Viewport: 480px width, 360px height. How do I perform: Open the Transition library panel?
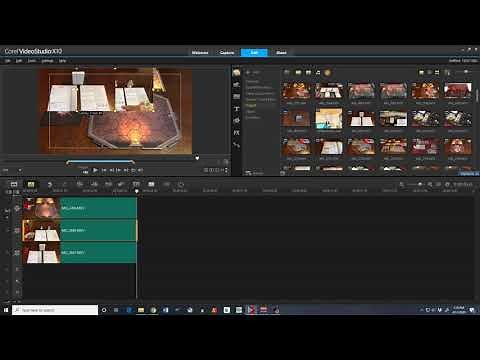(x=236, y=97)
